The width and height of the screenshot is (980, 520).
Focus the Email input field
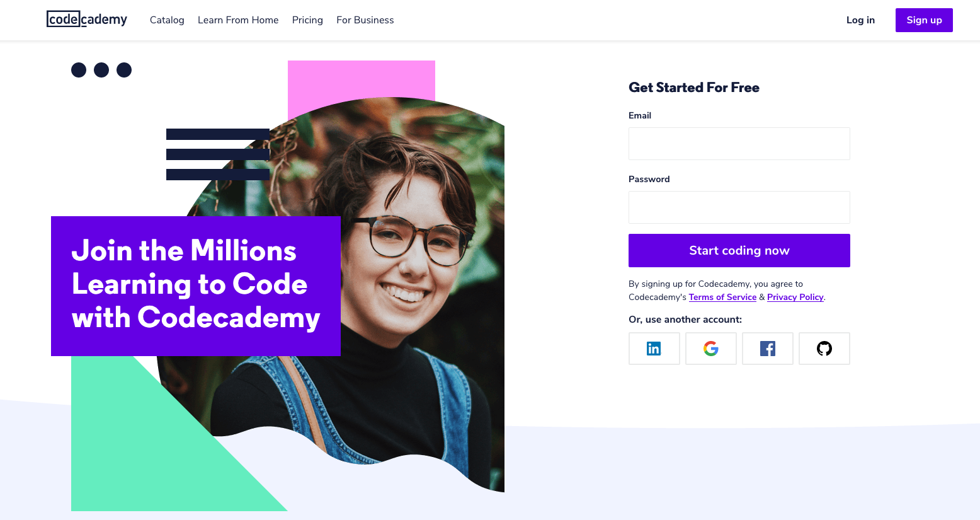click(x=739, y=144)
